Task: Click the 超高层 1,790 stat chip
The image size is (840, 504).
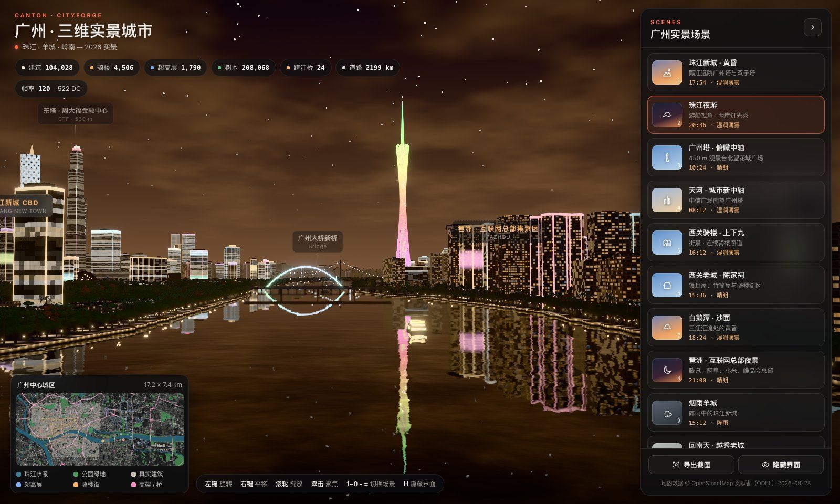Action: [175, 67]
